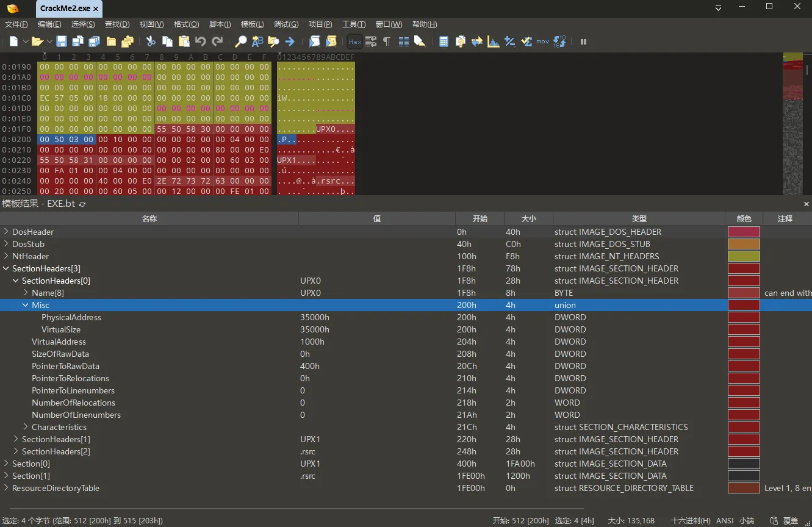Image resolution: width=812 pixels, height=527 pixels.
Task: Sort by the 开始 column header
Action: [480, 218]
